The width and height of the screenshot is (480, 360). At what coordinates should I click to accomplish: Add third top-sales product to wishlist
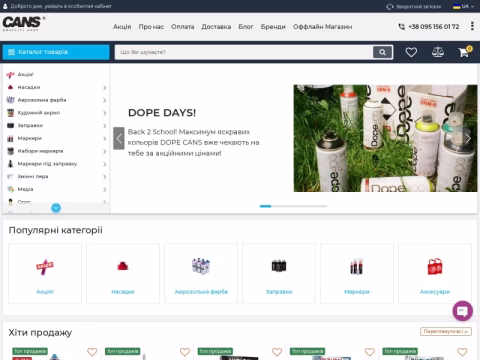(277, 352)
